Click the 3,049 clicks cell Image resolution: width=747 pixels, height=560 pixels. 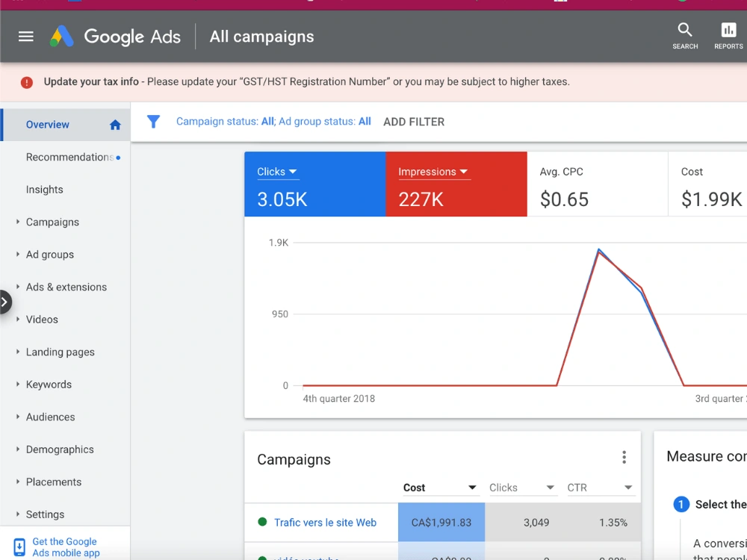coord(524,523)
